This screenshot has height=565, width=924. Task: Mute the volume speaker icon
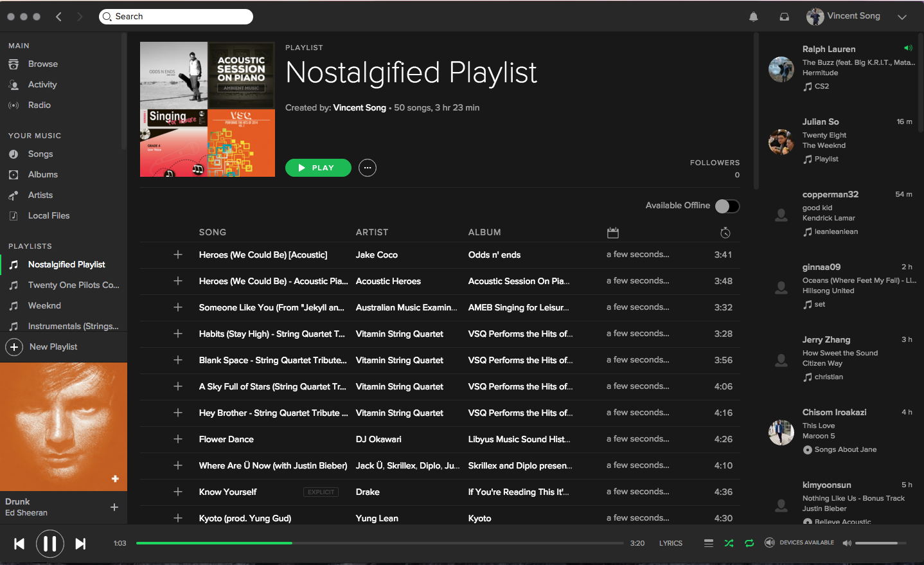[x=847, y=543]
